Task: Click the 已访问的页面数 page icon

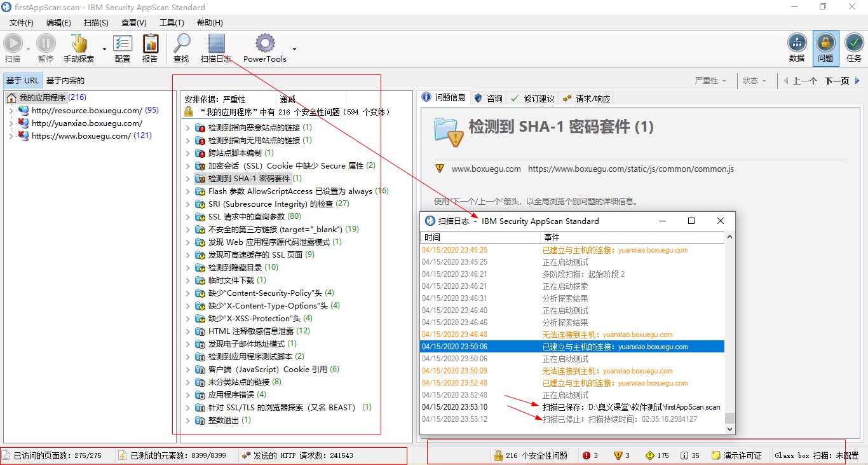Action: click(x=6, y=455)
